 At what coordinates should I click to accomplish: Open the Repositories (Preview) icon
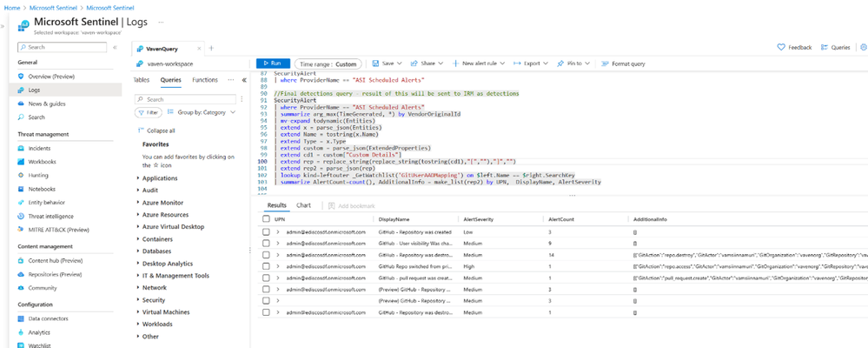tap(21, 274)
